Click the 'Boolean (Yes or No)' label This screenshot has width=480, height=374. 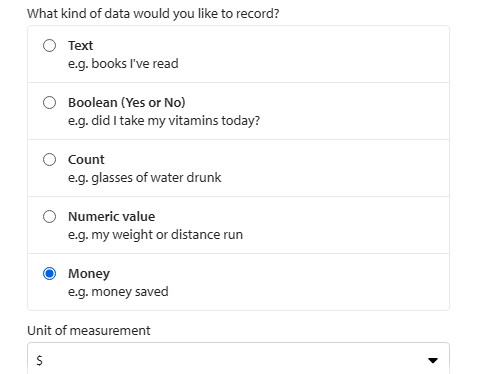(x=127, y=103)
